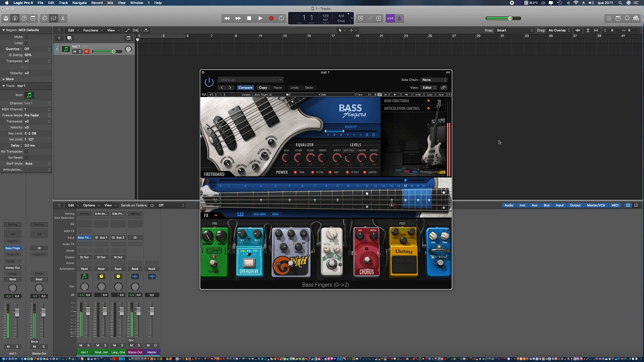The width and height of the screenshot is (644, 362).
Task: Adjust the Output level knob
Action: pyautogui.click(x=374, y=158)
